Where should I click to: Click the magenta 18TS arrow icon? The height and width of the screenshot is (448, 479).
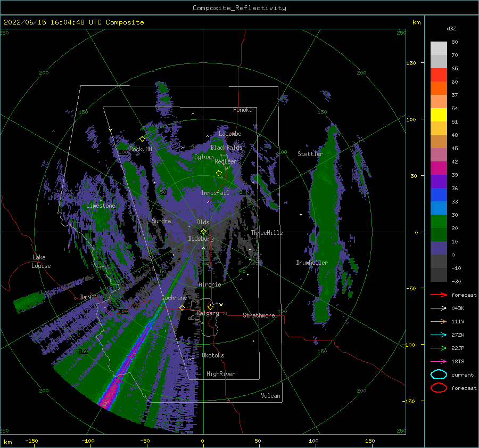click(x=439, y=362)
